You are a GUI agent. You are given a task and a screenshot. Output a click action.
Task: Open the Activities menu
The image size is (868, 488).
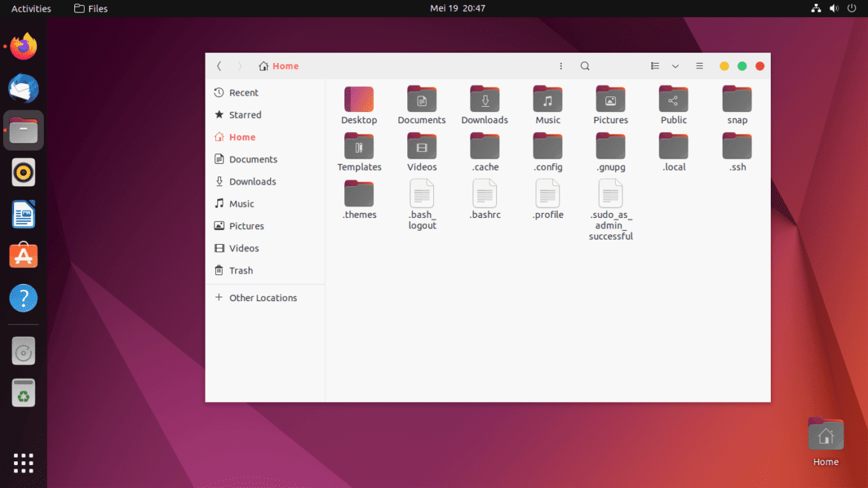coord(30,8)
